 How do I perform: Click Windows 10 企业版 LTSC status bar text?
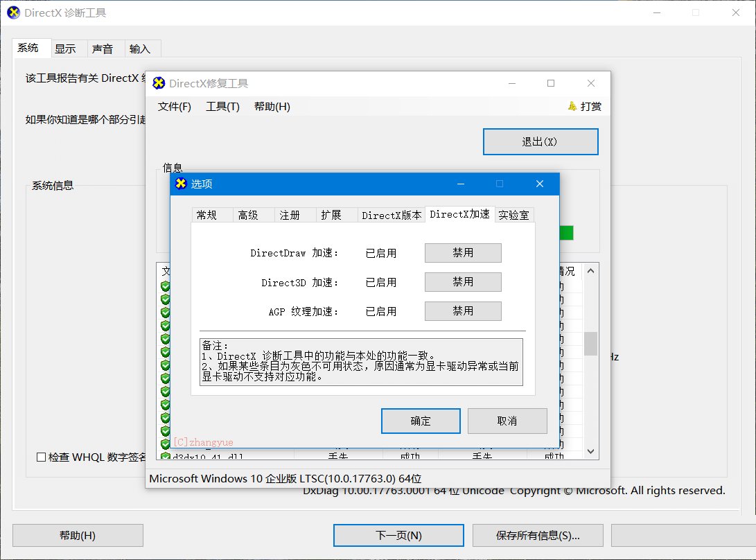(285, 478)
